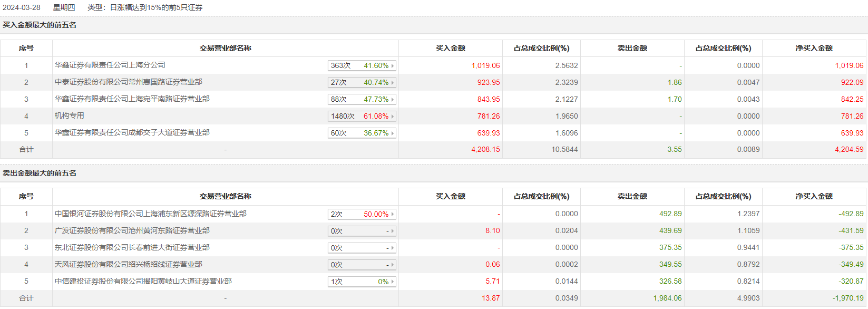This screenshot has height=309, width=868.
Task: Open 中泰证券常州惠国路证券营业部 link
Action: 129,82
